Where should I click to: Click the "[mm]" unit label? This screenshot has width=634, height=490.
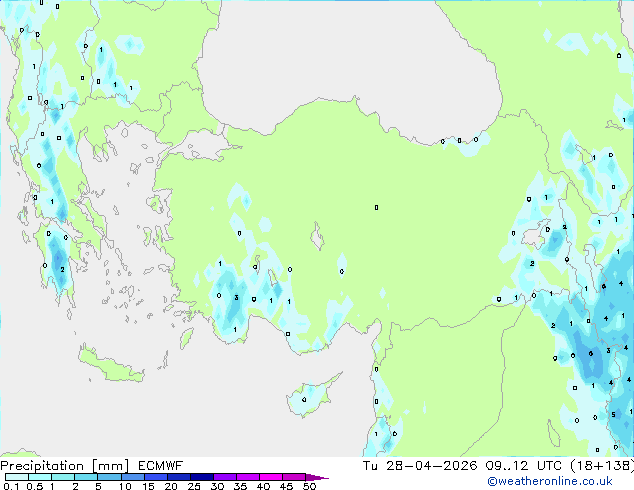pyautogui.click(x=110, y=466)
